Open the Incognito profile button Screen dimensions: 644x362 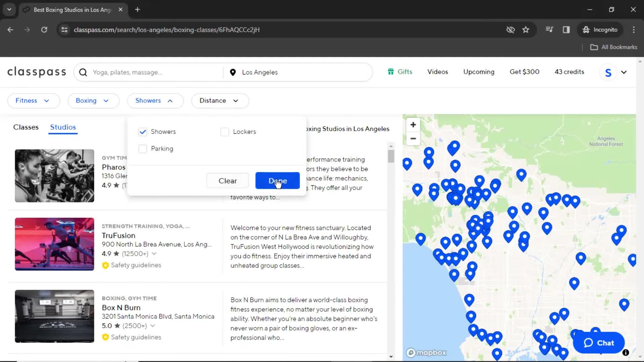(x=600, y=30)
